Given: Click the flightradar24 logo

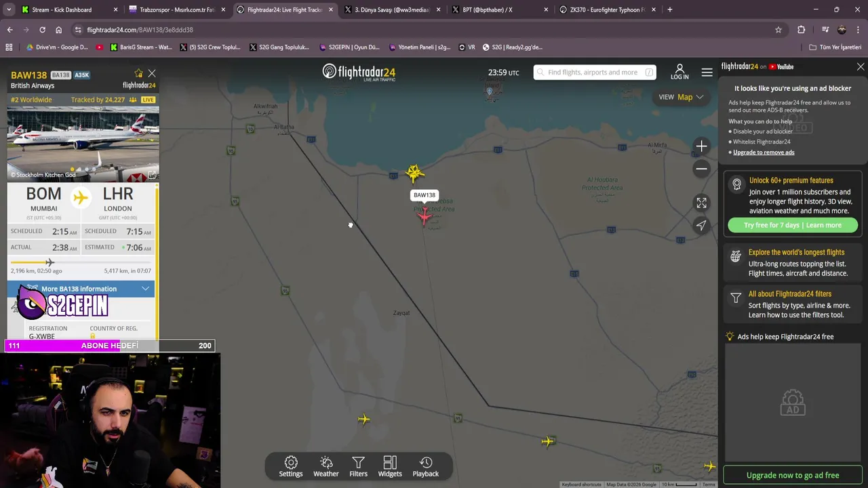Looking at the screenshot, I should coord(359,73).
